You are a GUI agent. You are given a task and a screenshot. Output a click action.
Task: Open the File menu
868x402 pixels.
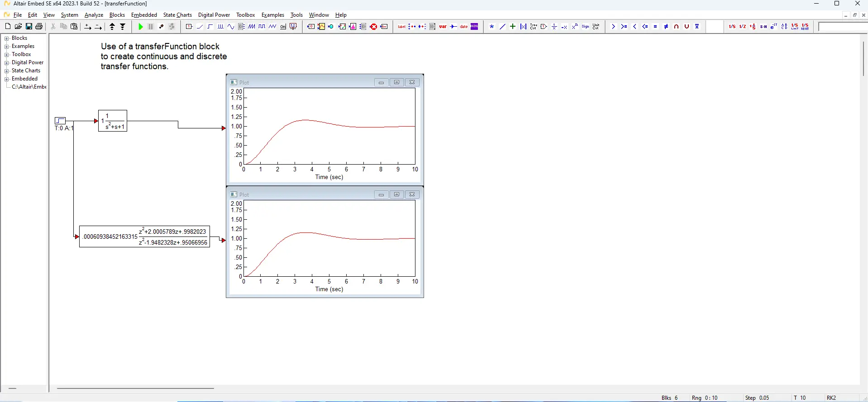click(18, 15)
